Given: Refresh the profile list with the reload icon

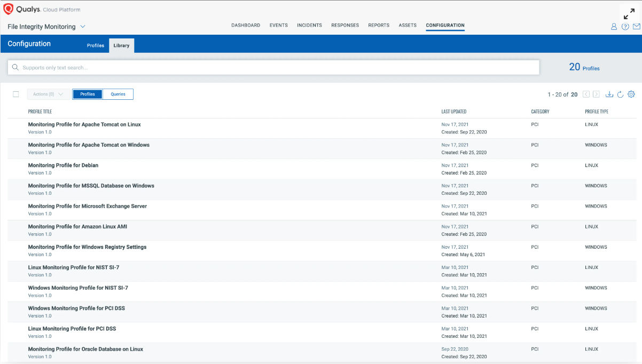Looking at the screenshot, I should tap(620, 94).
